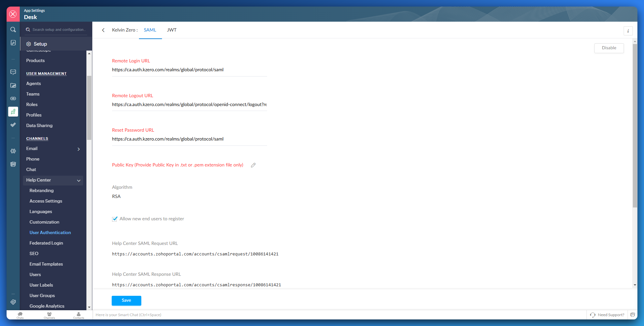Toggle Allow new end users to register
The height and width of the screenshot is (326, 644).
click(x=115, y=219)
